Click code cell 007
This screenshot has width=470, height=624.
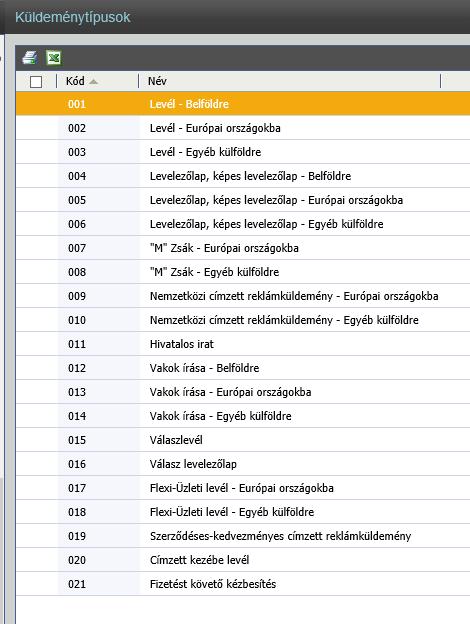tap(98, 248)
